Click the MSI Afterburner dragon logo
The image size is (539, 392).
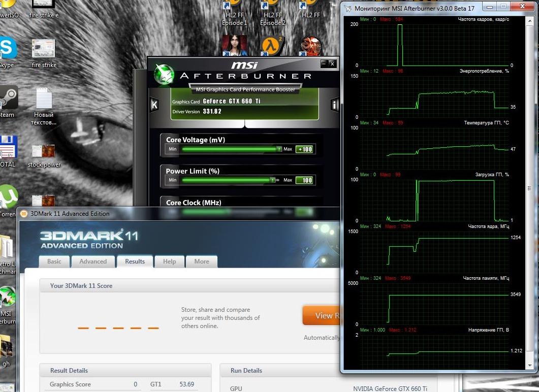pos(164,74)
